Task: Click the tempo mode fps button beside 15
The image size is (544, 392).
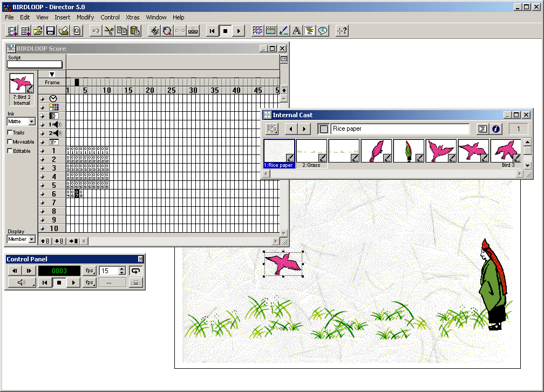Action: (x=90, y=271)
